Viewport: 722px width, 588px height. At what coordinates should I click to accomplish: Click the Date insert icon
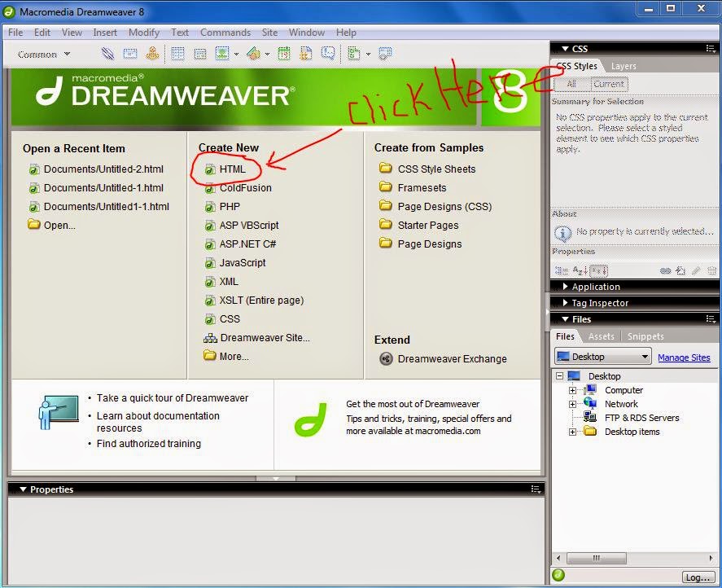click(x=284, y=54)
